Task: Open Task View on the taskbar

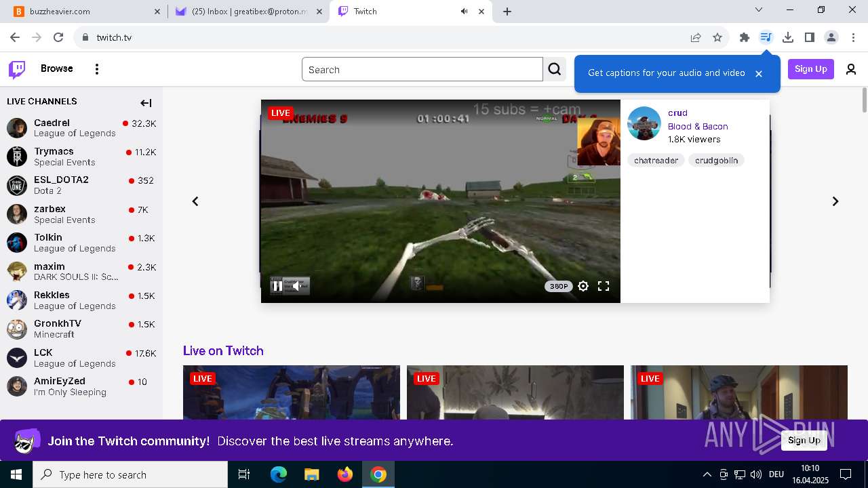Action: [x=244, y=474]
